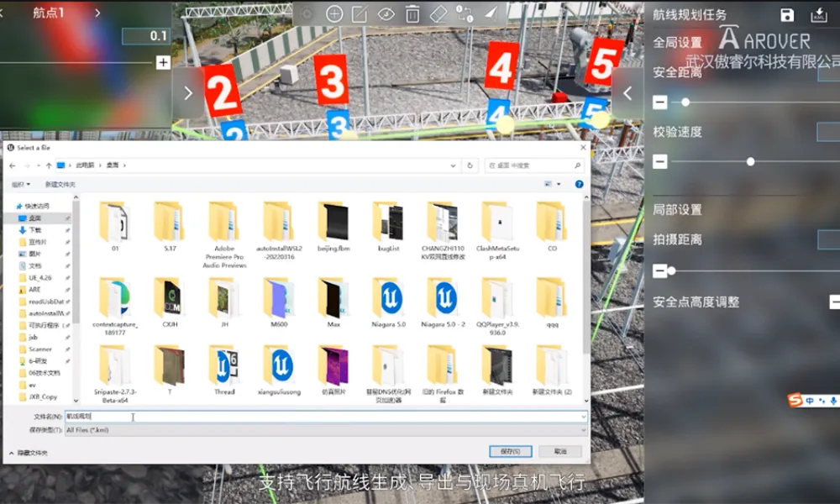The height and width of the screenshot is (504, 840).
Task: Select the Thread folder
Action: pyautogui.click(x=224, y=370)
